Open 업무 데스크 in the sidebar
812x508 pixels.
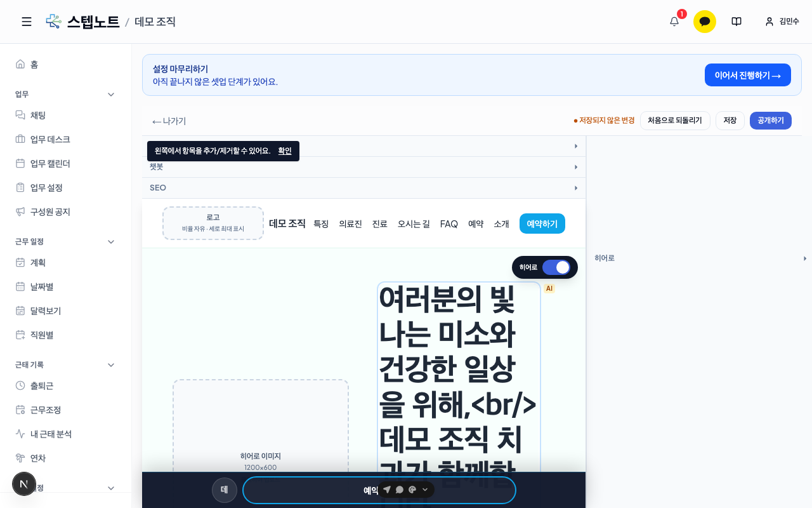(x=66, y=139)
